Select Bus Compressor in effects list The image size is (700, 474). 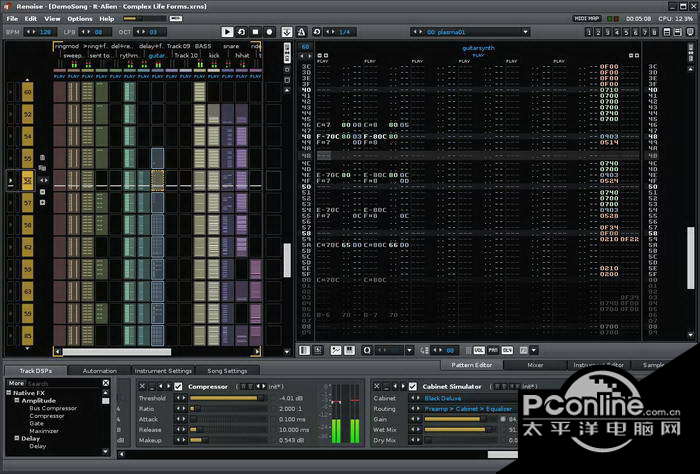(53, 408)
